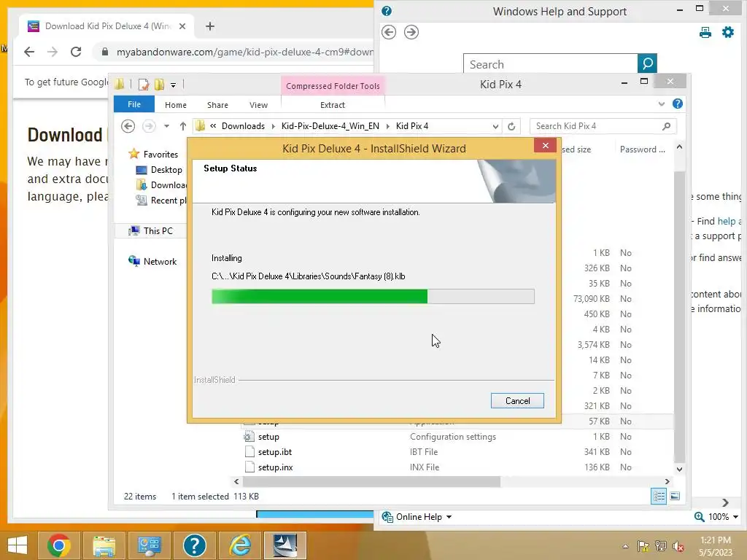Close the InstallShield Wizard dialog
The width and height of the screenshot is (747, 560).
click(546, 145)
